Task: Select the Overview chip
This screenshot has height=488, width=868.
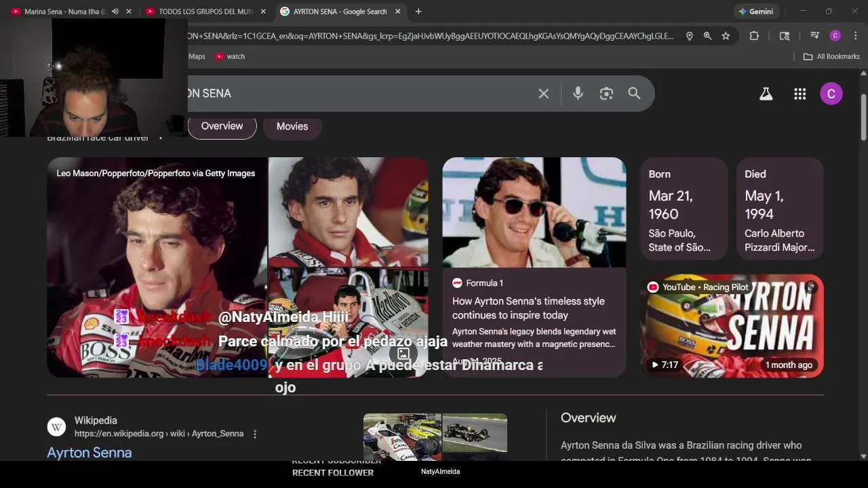Action: click(x=222, y=126)
